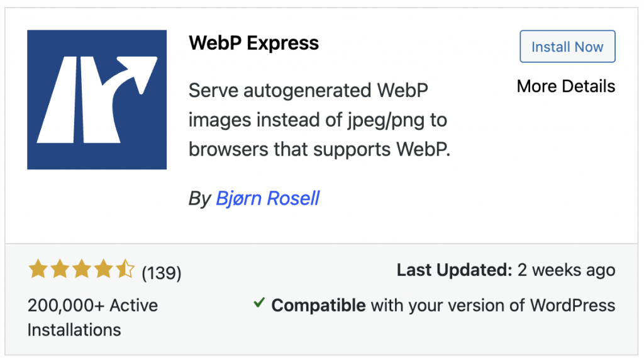Click the fourth gold rating star
Screen dimensions: 644x362
coord(104,271)
